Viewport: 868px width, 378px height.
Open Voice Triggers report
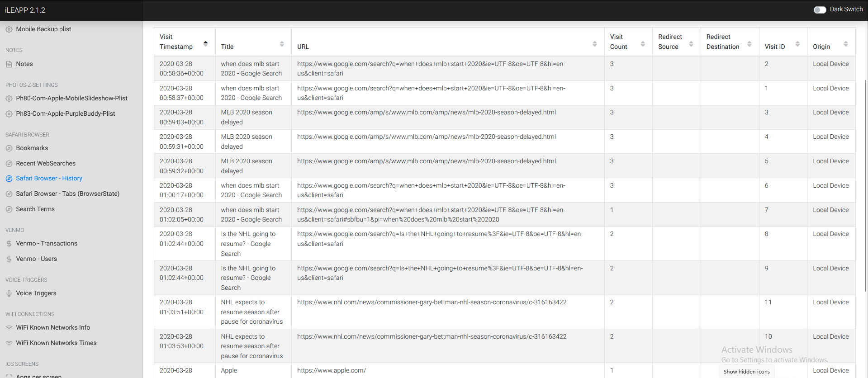(x=36, y=293)
